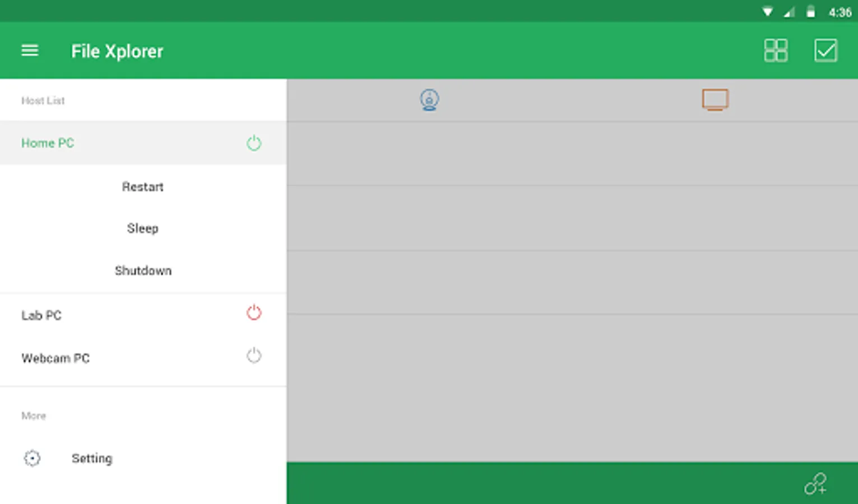Switch to grid view layout icon

click(776, 50)
